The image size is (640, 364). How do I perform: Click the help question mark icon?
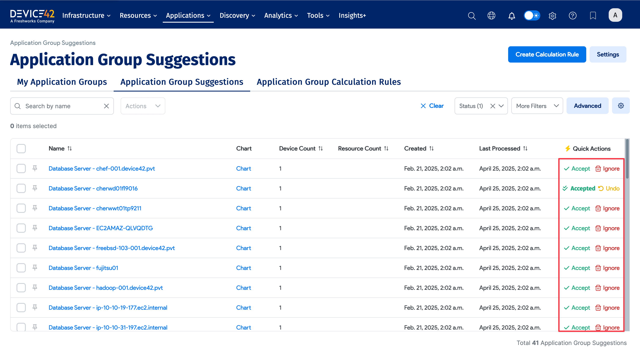pyautogui.click(x=572, y=15)
